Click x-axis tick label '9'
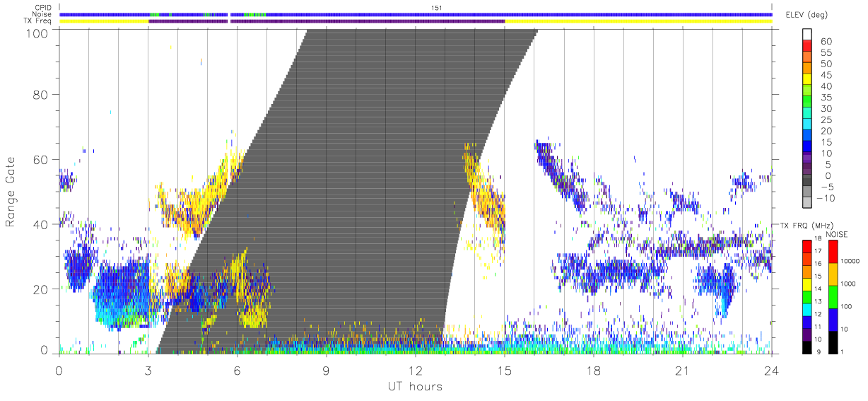This screenshot has height=401, width=868. point(326,369)
